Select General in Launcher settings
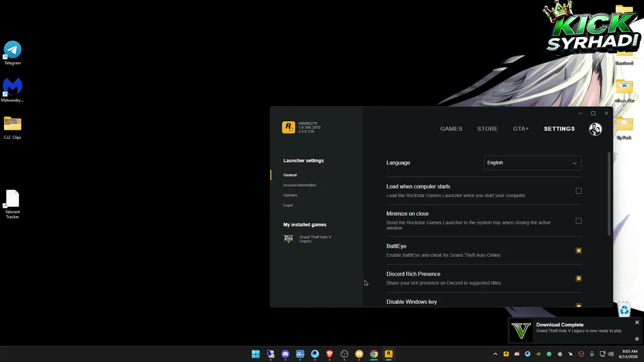This screenshot has height=362, width=644. coord(290,175)
